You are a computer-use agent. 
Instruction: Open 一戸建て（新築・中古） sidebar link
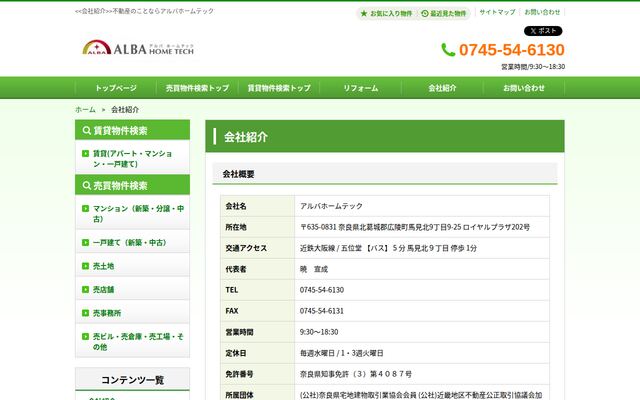coord(133,242)
